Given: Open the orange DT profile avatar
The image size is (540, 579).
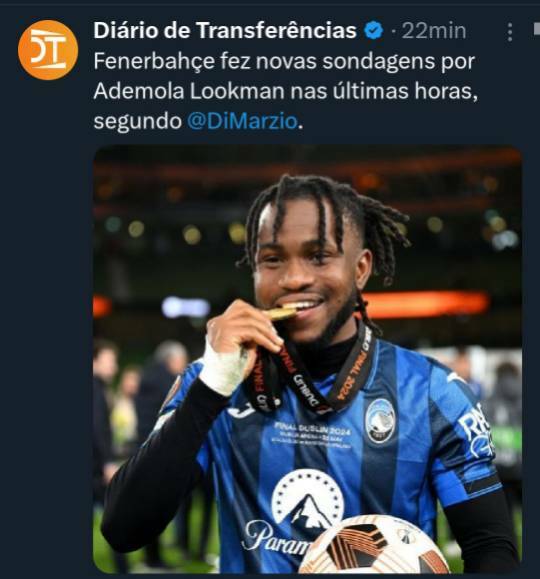Looking at the screenshot, I should pyautogui.click(x=48, y=50).
